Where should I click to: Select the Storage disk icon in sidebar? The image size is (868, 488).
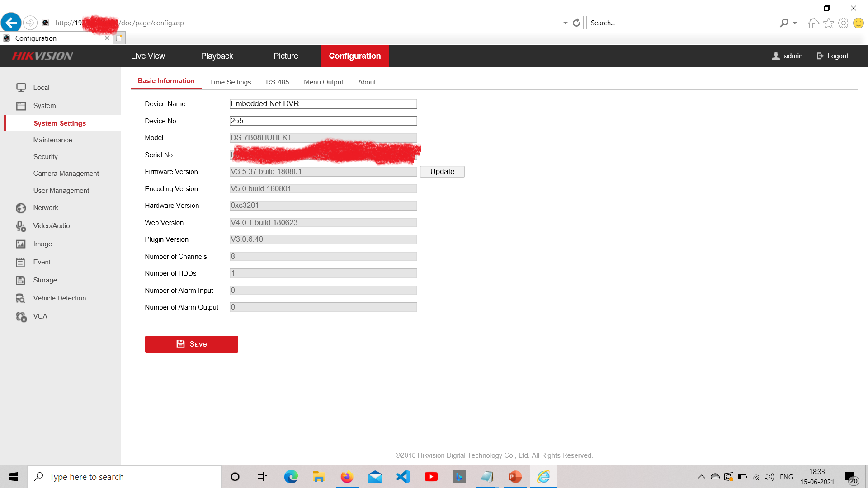[21, 280]
